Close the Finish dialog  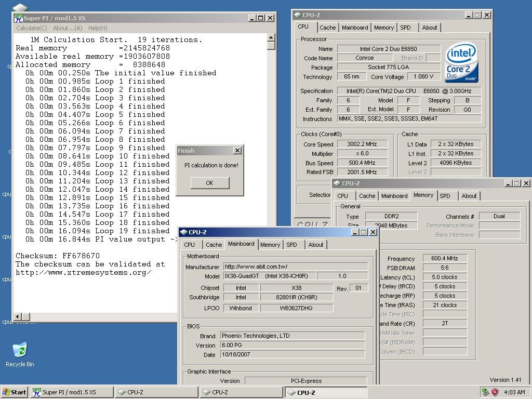click(x=237, y=150)
